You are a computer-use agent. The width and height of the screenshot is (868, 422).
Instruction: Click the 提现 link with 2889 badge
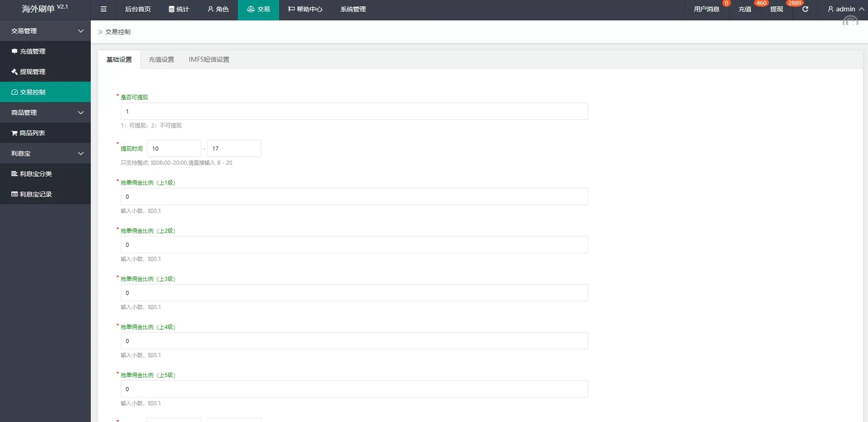pyautogui.click(x=776, y=9)
